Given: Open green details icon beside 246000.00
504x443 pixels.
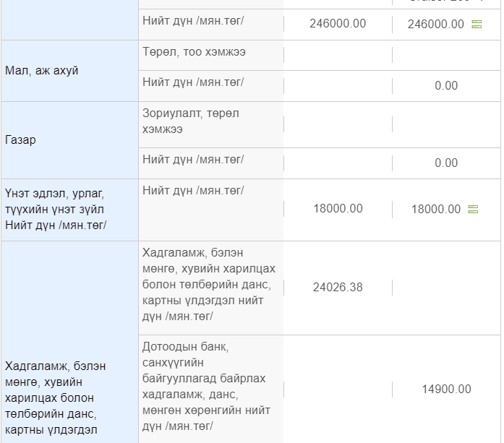Looking at the screenshot, I should (x=477, y=24).
